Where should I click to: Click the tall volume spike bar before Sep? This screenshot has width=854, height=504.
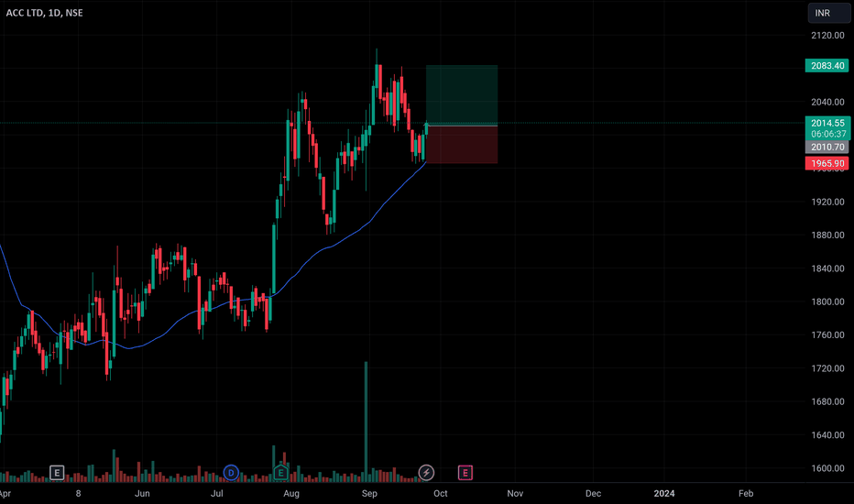pos(366,422)
